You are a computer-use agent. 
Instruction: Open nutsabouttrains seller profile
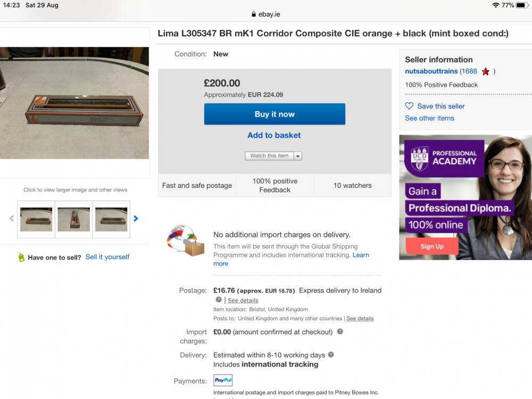[431, 71]
